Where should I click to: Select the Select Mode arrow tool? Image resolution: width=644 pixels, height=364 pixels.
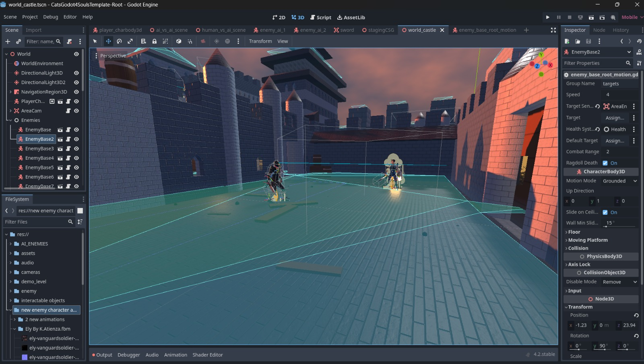(x=95, y=41)
